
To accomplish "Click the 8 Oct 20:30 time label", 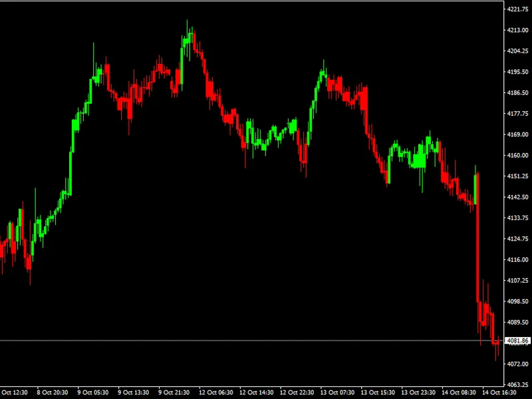I will click(53, 392).
